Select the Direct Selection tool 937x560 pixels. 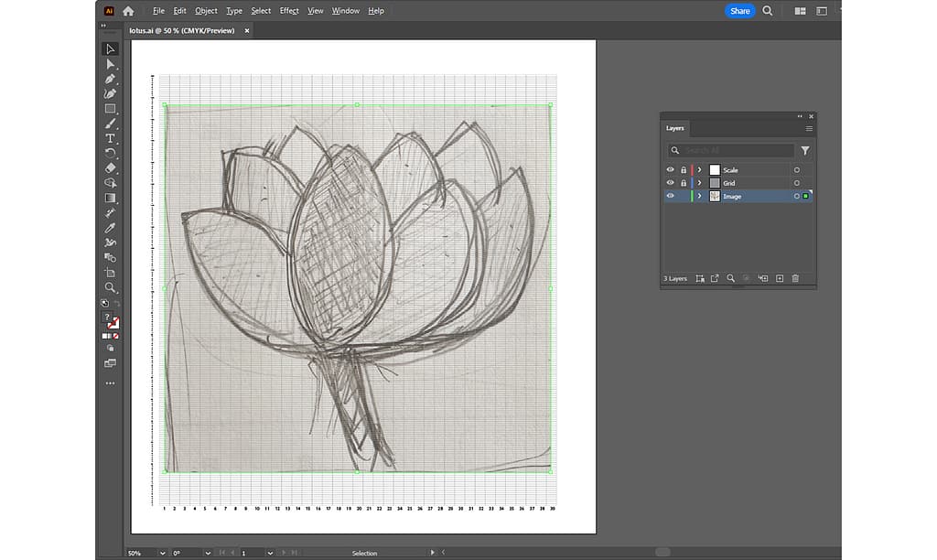(x=111, y=64)
